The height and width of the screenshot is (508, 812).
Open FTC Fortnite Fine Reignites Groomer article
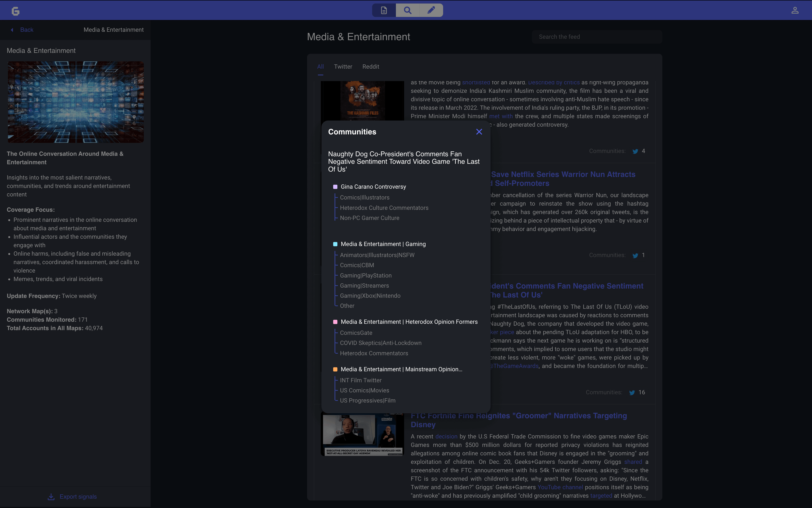coord(519,420)
